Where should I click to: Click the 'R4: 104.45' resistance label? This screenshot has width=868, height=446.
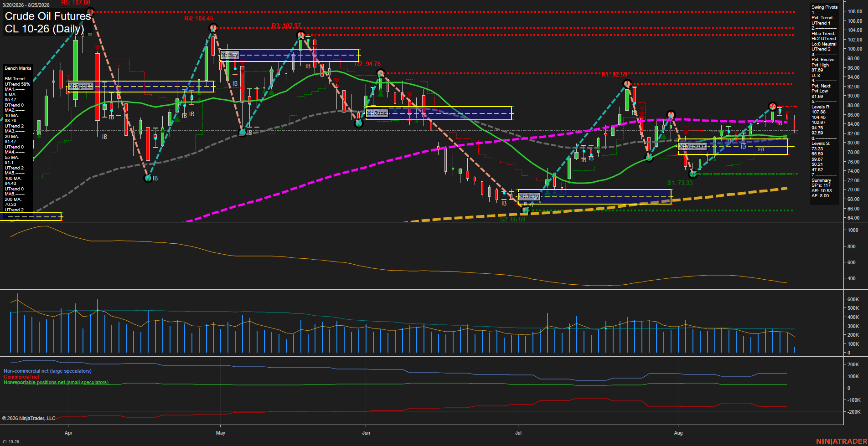[x=199, y=19]
